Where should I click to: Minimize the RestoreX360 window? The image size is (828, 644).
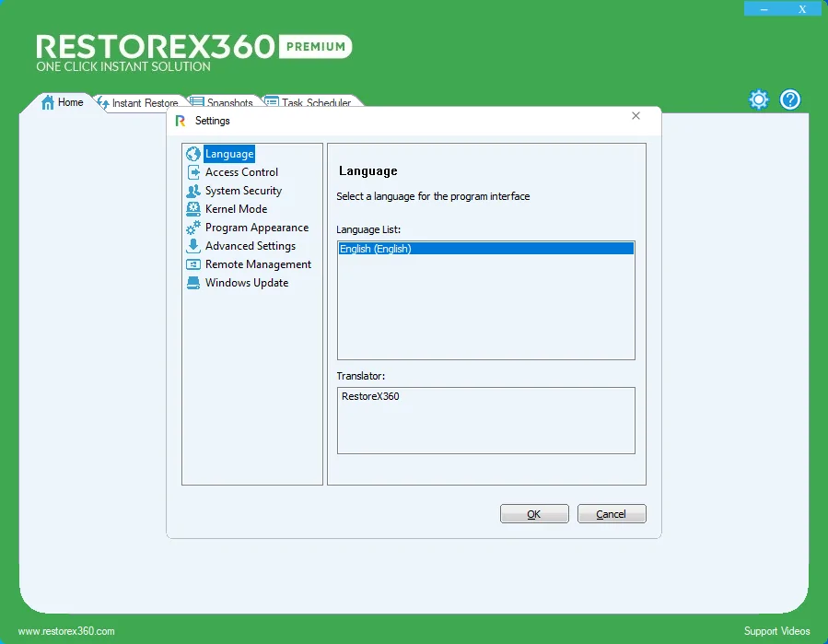click(x=764, y=9)
